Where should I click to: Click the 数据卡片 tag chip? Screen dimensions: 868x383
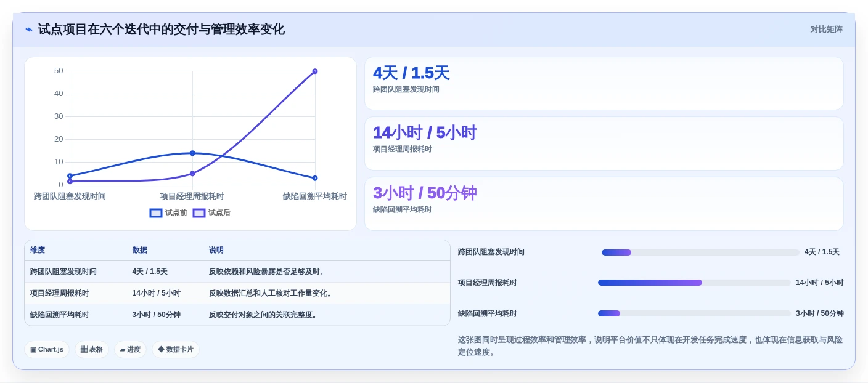coord(176,350)
